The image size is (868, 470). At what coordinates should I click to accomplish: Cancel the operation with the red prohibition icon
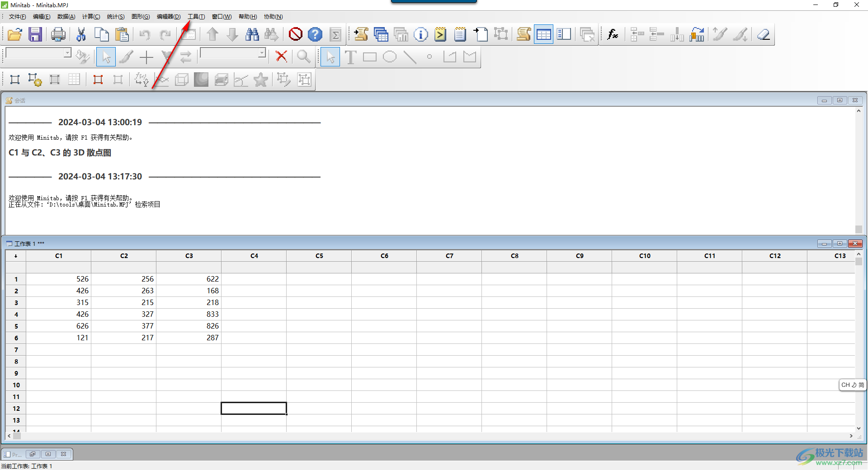point(296,34)
